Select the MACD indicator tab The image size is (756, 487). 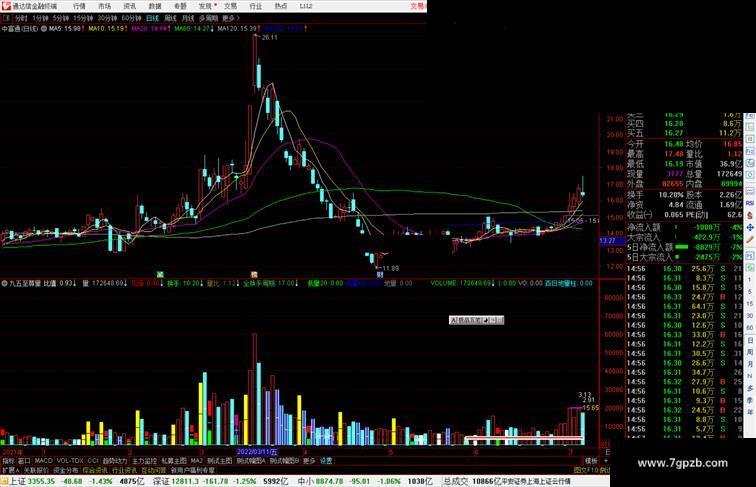[43, 461]
